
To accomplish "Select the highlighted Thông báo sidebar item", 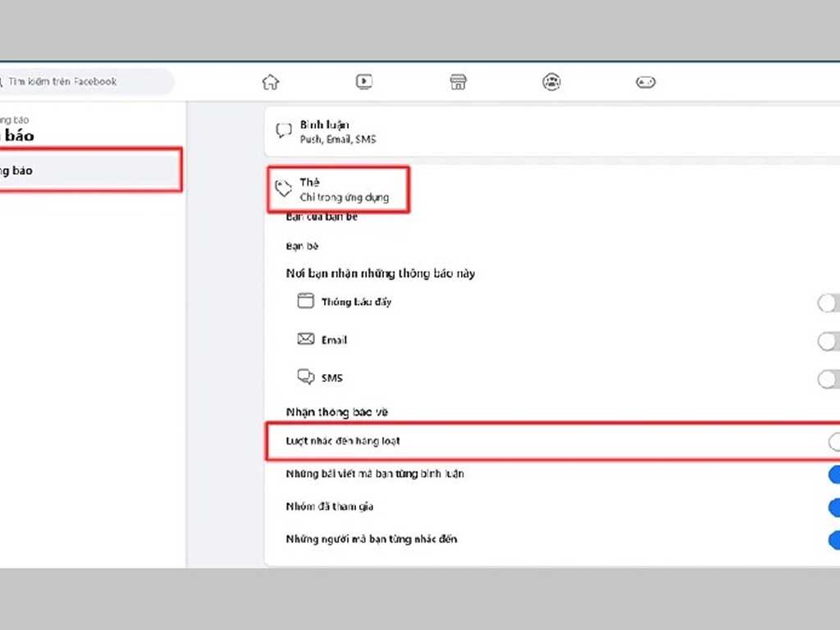I will pyautogui.click(x=89, y=171).
